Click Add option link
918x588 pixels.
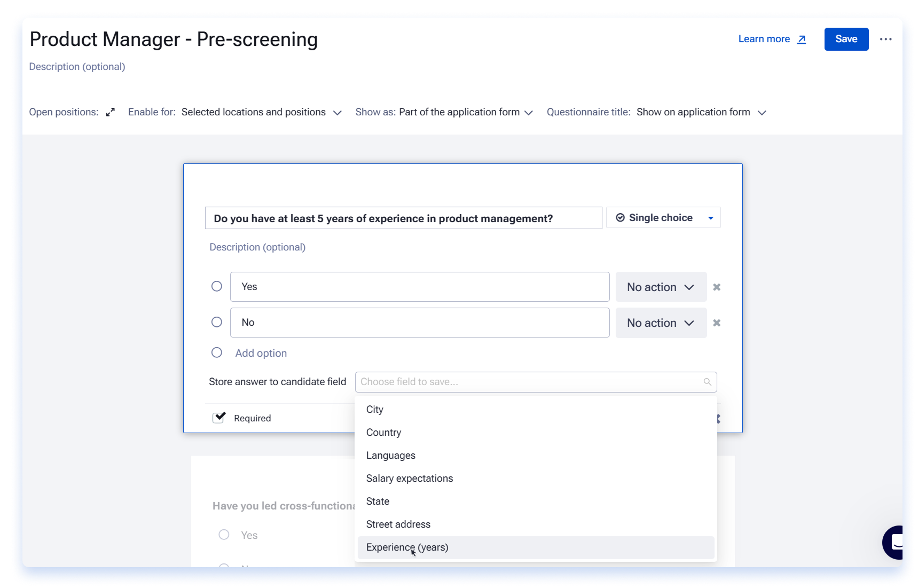[261, 353]
